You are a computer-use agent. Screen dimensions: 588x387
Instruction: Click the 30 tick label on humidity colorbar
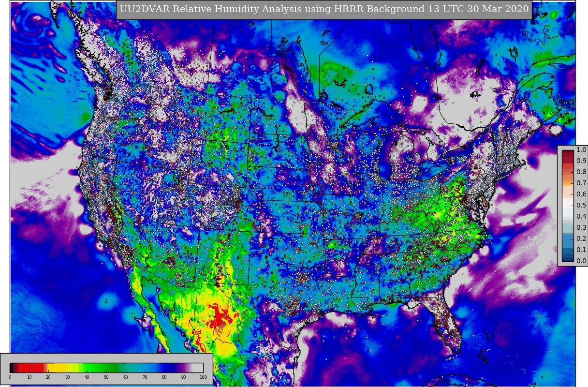[x=68, y=377]
